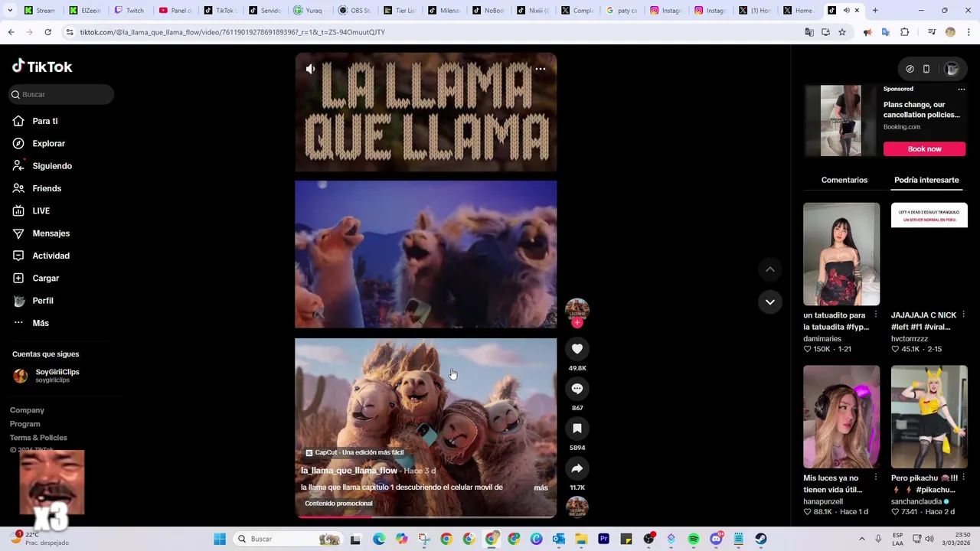The image size is (980, 551).
Task: Open the Sponsored ad options menu
Action: tap(962, 89)
